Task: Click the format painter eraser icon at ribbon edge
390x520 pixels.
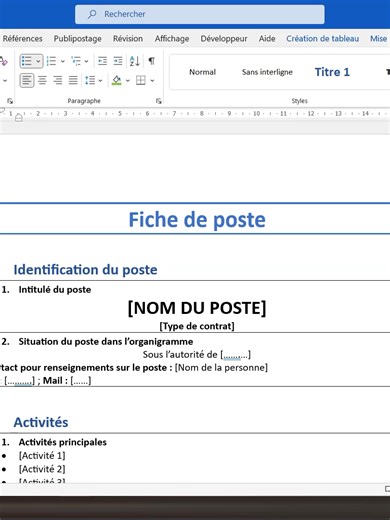Action: pos(4,61)
